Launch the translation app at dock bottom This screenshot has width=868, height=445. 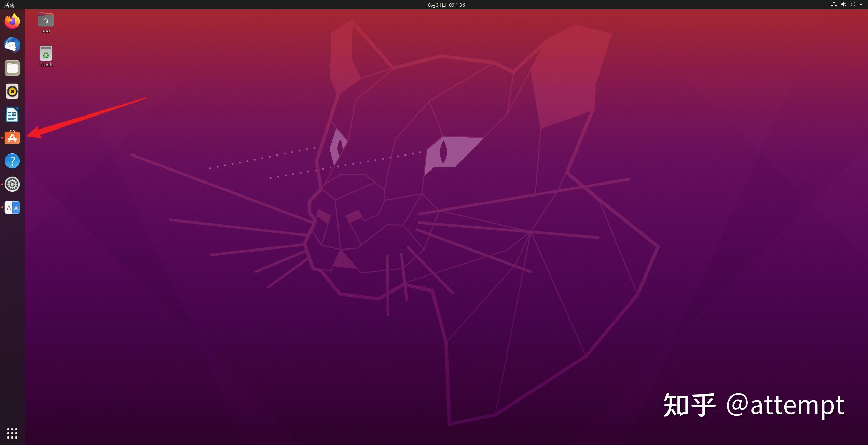click(x=12, y=207)
